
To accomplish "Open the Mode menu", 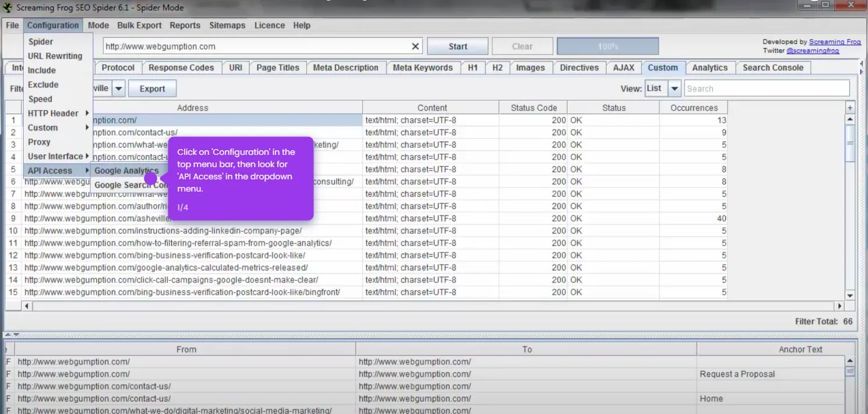I will pos(98,26).
